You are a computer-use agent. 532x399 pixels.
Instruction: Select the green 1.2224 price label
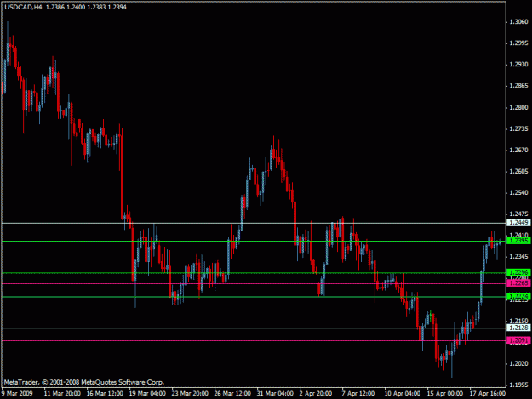518,297
